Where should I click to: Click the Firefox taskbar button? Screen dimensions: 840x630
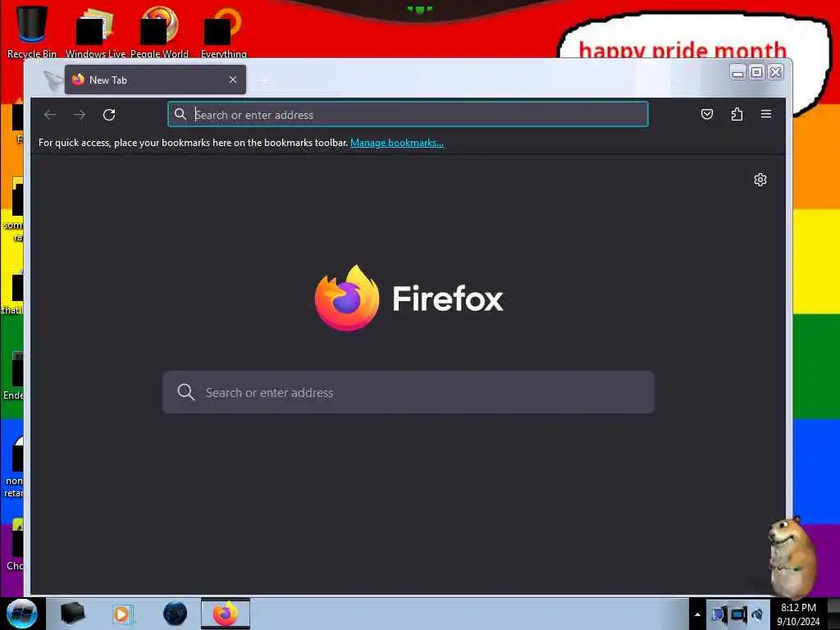(x=225, y=614)
